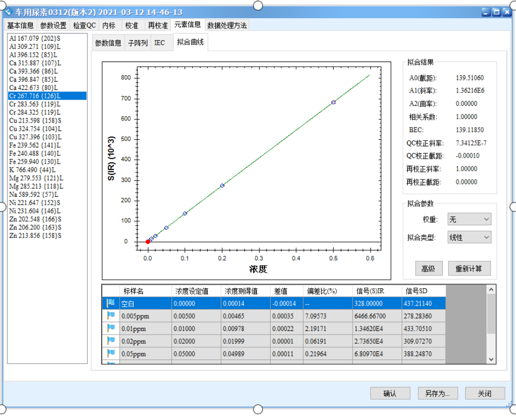Click the application icon in title bar
516x420 pixels.
8,12
